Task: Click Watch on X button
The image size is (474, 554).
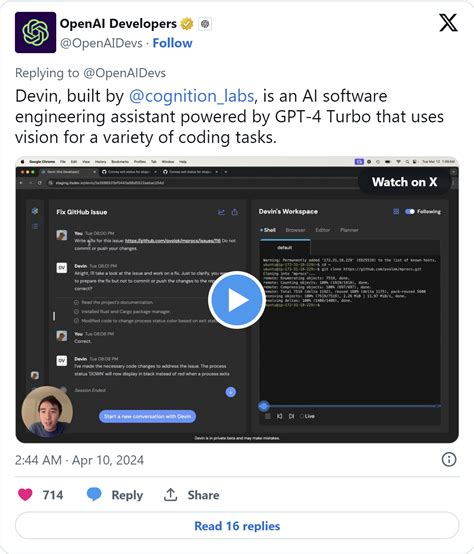Action: click(x=405, y=182)
